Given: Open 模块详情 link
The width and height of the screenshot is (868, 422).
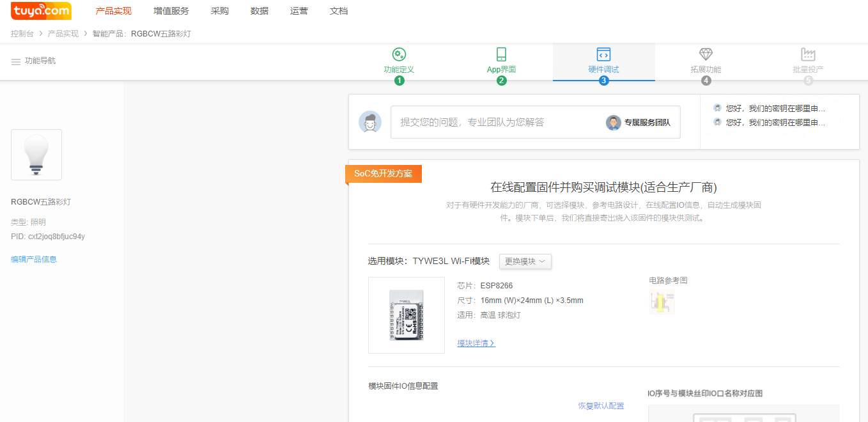Looking at the screenshot, I should click(x=476, y=343).
